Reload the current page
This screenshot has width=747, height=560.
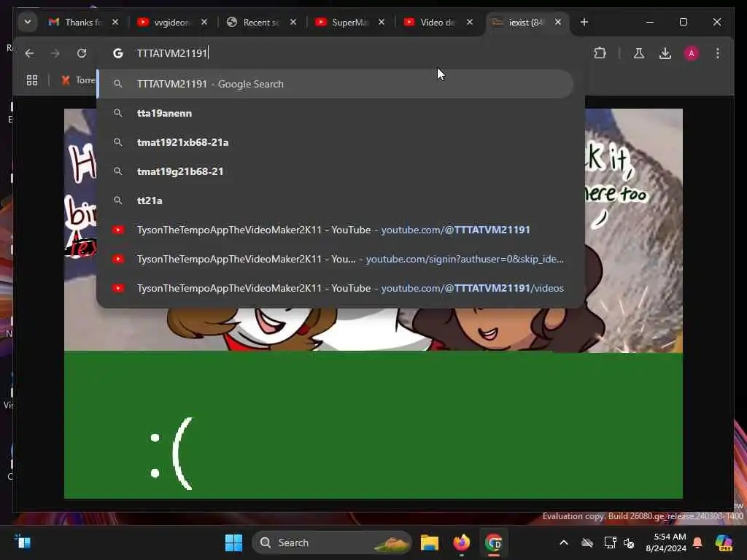(x=82, y=53)
